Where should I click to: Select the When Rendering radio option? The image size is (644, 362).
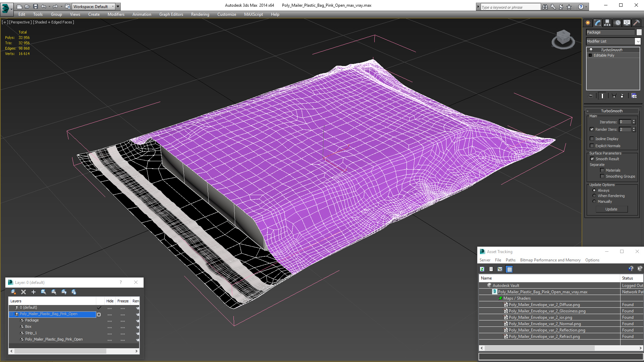[594, 196]
